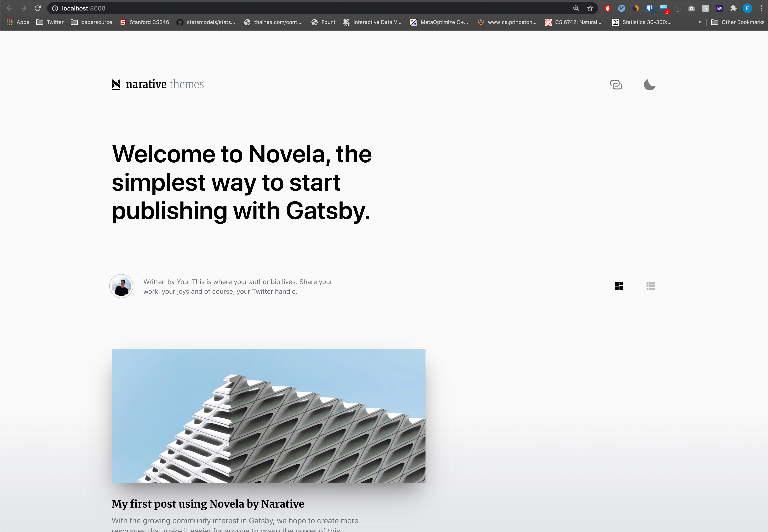The width and height of the screenshot is (768, 532).
Task: Open 'My first post using Novela' title
Action: pyautogui.click(x=208, y=504)
